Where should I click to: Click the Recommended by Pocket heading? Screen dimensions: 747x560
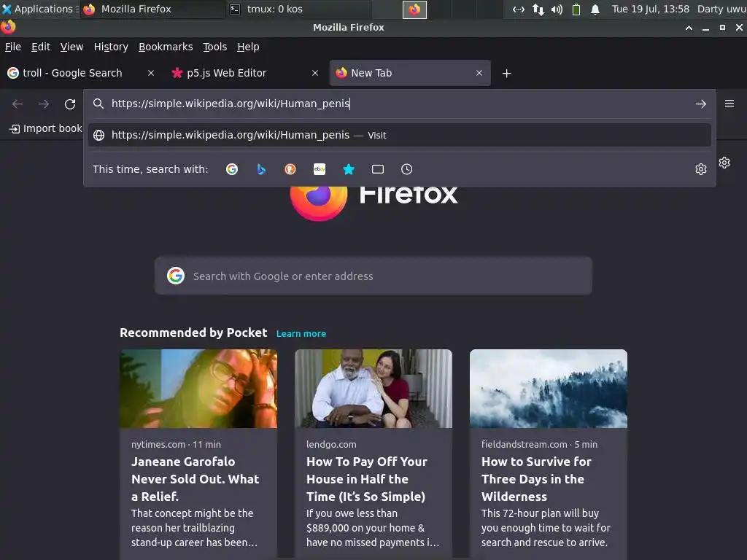pyautogui.click(x=193, y=332)
